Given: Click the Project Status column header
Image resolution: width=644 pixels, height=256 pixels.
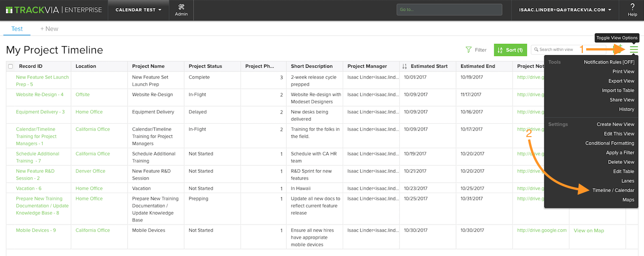Looking at the screenshot, I should [x=205, y=66].
